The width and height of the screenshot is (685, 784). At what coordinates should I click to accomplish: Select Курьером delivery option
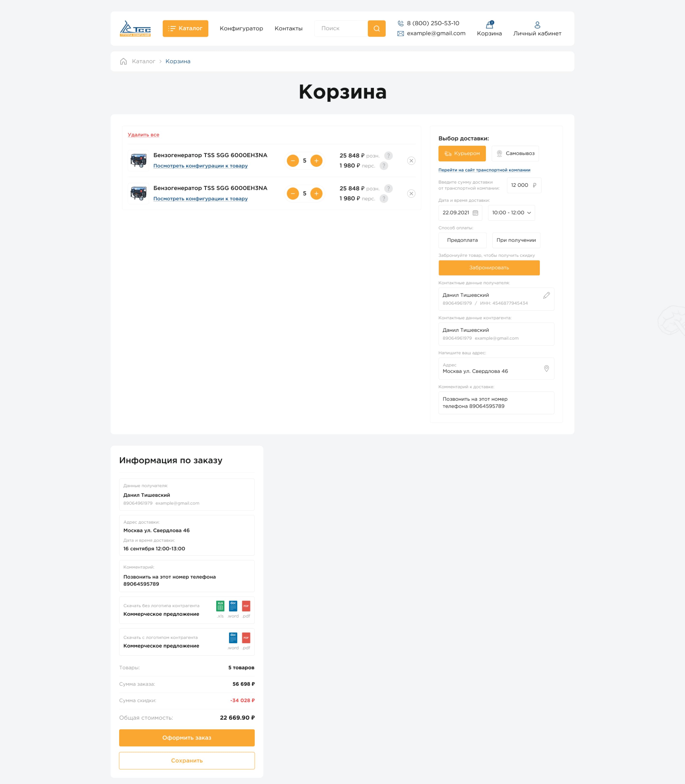click(462, 153)
